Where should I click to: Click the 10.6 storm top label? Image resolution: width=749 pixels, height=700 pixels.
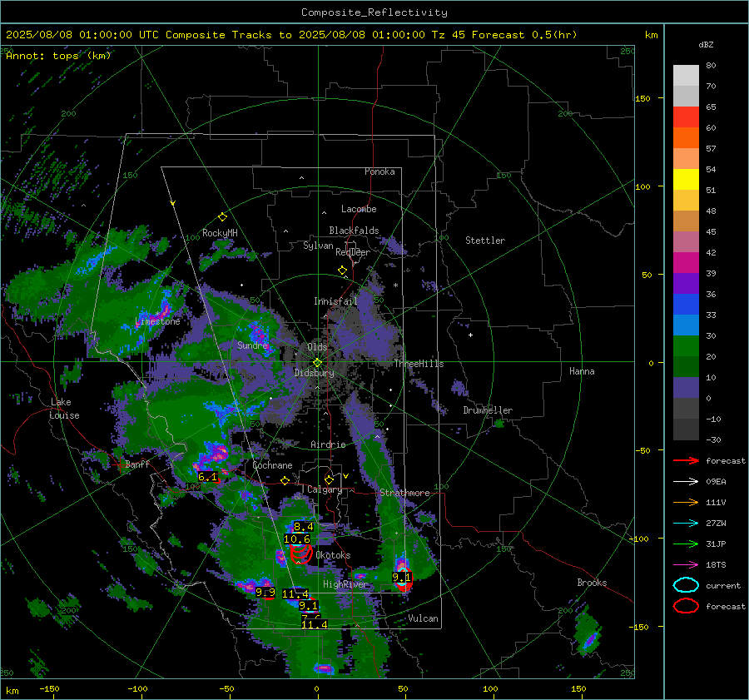tap(296, 539)
